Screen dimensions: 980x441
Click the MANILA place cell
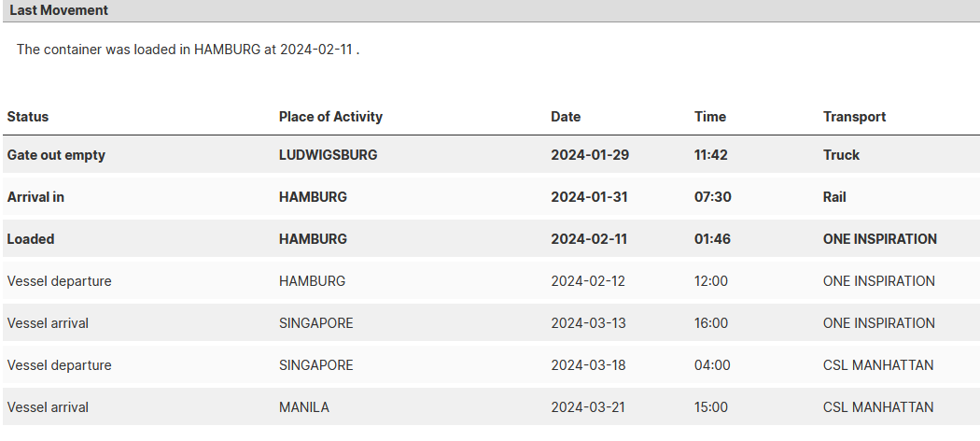tap(303, 407)
